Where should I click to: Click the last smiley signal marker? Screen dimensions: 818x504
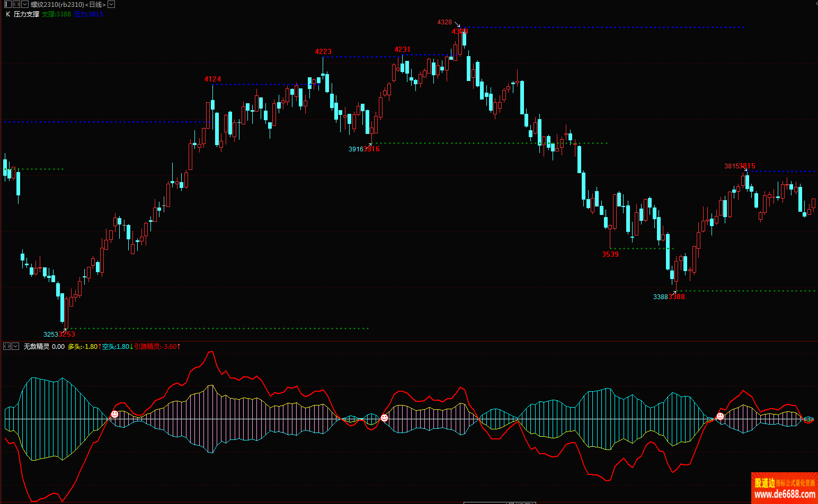[x=720, y=416]
